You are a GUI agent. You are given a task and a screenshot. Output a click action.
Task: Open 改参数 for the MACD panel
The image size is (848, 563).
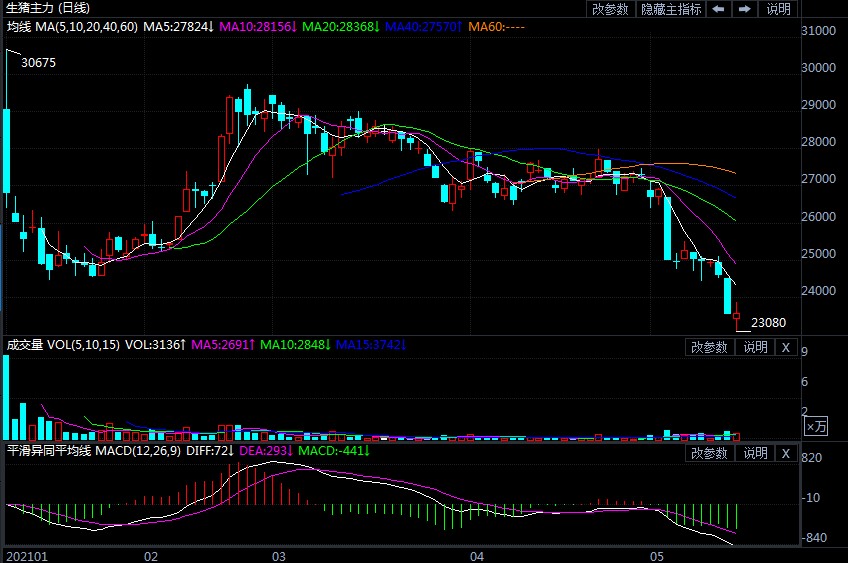[710, 453]
